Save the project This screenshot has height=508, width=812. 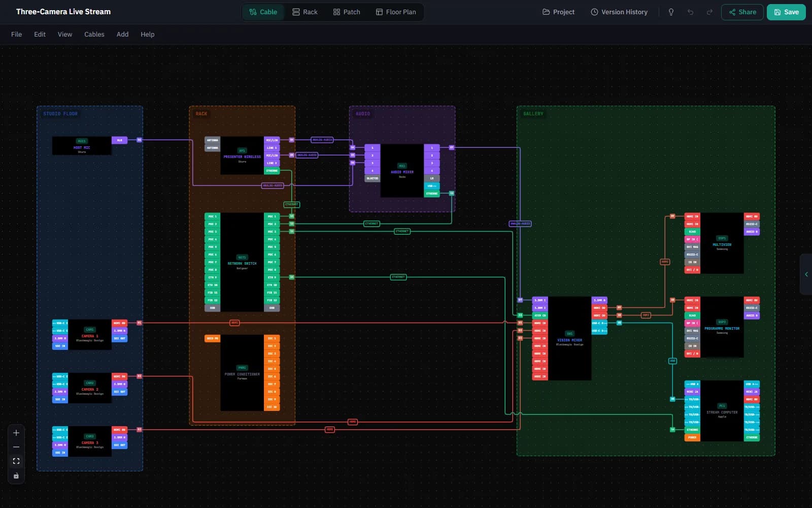pos(786,12)
